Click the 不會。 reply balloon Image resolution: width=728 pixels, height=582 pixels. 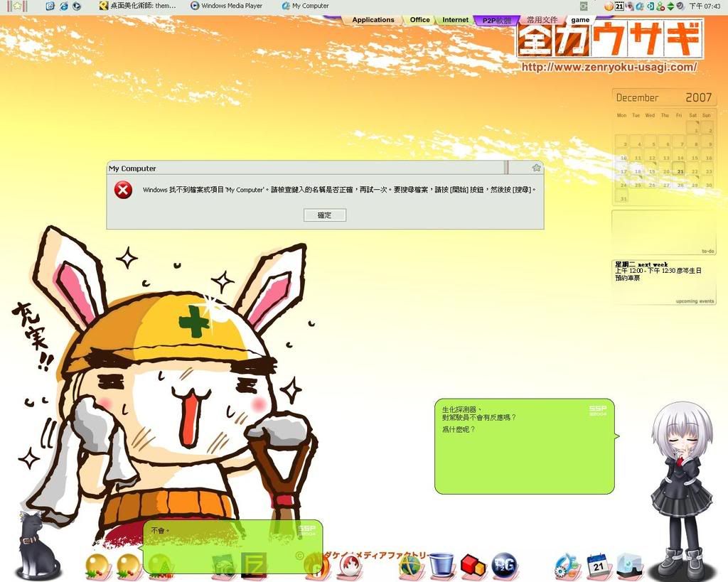[x=232, y=546]
